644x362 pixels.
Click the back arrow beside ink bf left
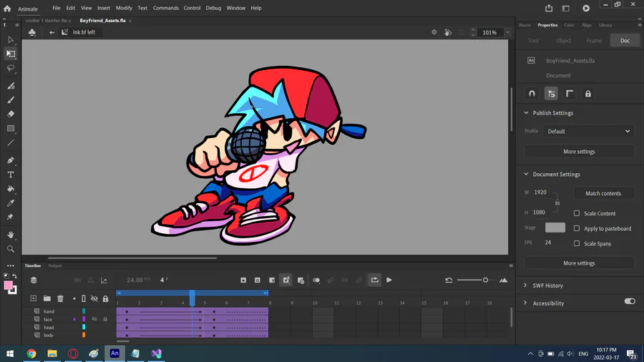click(x=52, y=32)
